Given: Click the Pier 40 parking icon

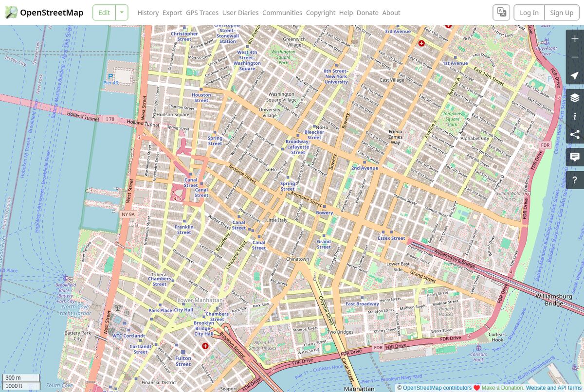Looking at the screenshot, I should (110, 76).
